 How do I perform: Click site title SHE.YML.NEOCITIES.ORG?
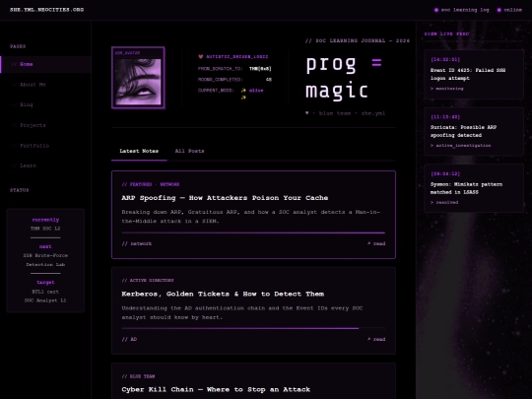(47, 10)
